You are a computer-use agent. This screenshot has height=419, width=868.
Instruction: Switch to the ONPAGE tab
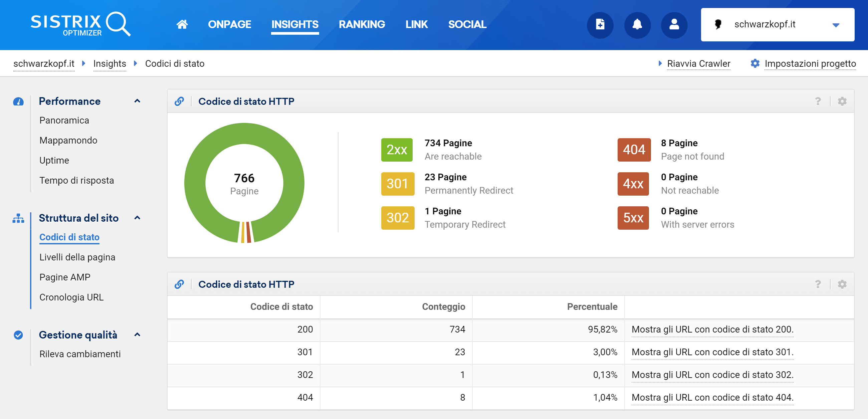[x=229, y=24]
